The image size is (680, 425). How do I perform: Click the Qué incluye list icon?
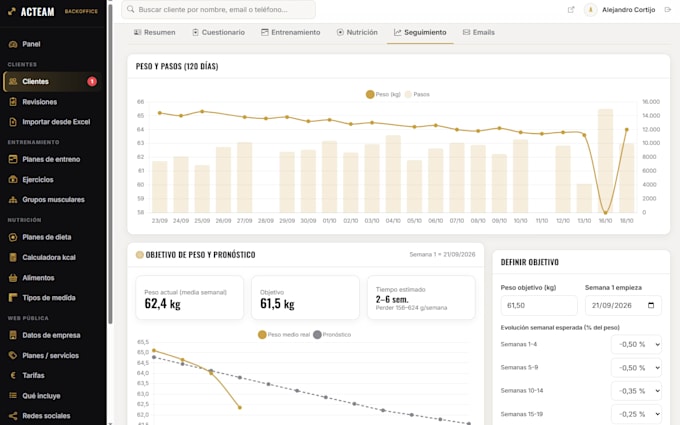coord(13,396)
